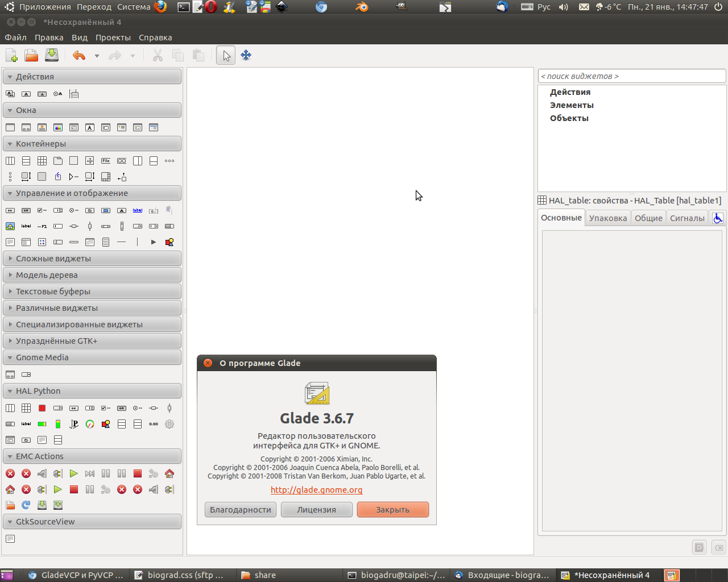Click the Open project toolbar icon
The height and width of the screenshot is (582, 728).
pos(31,55)
